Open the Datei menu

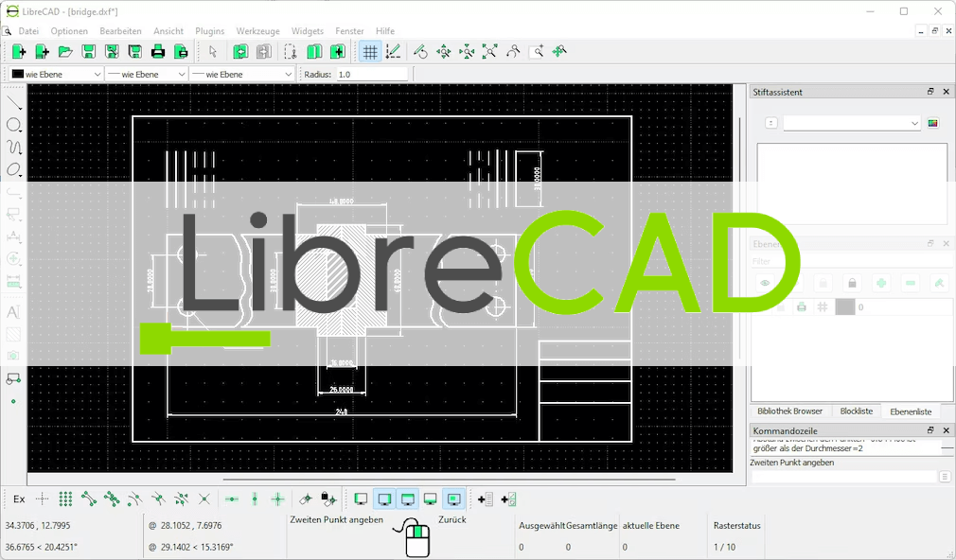(x=28, y=31)
